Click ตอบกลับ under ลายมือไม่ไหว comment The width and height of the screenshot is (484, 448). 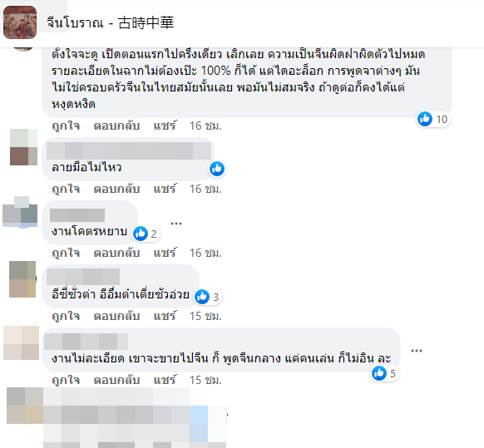coord(116,190)
